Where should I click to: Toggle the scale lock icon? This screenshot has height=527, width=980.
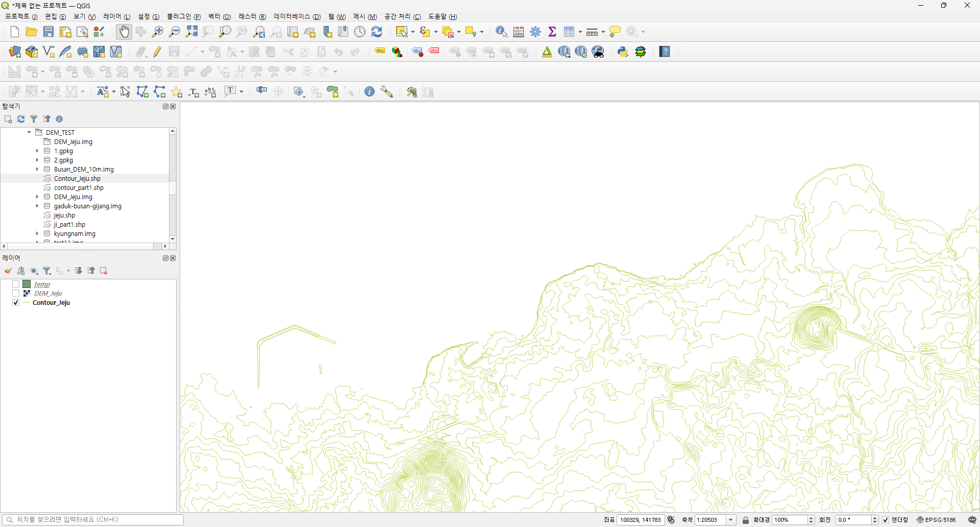tap(746, 520)
